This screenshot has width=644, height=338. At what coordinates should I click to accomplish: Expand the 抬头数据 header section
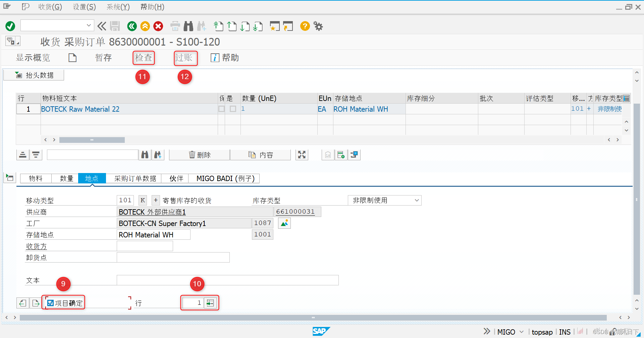click(34, 75)
